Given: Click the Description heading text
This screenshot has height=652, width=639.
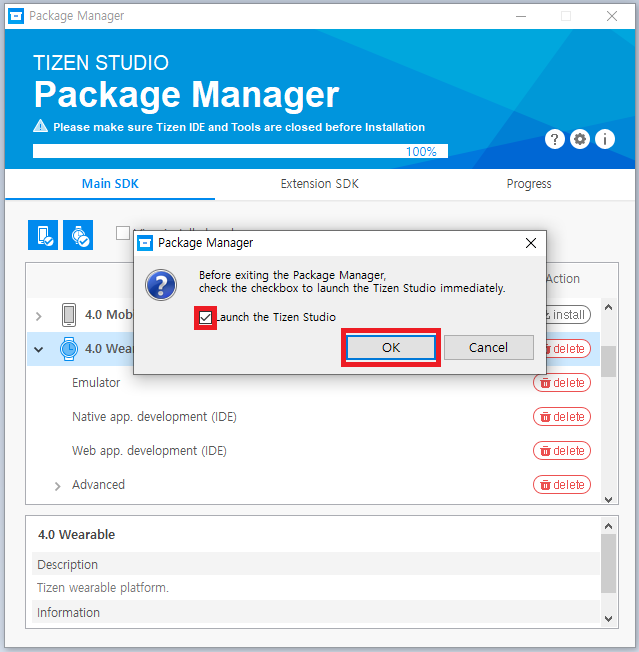Looking at the screenshot, I should (x=67, y=565).
